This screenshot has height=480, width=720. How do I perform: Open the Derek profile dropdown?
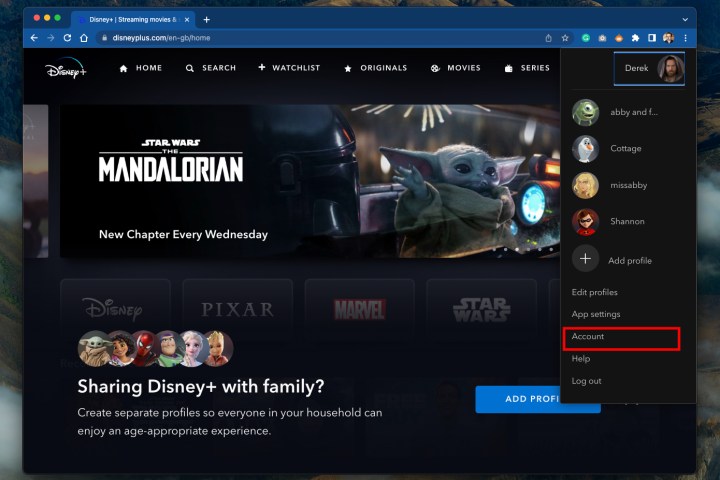point(649,68)
